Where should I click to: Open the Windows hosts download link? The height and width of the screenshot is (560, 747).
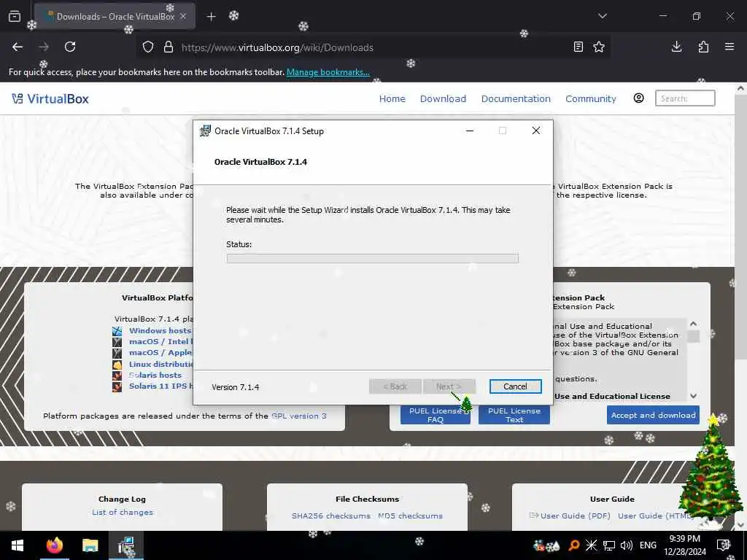160,330
